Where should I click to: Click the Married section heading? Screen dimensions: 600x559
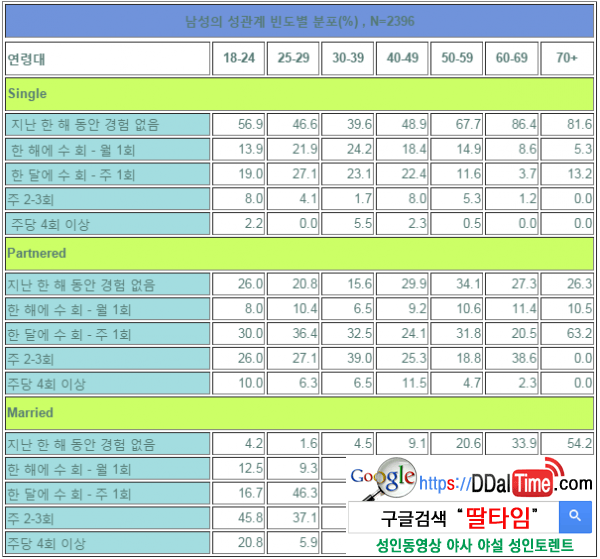(300, 413)
